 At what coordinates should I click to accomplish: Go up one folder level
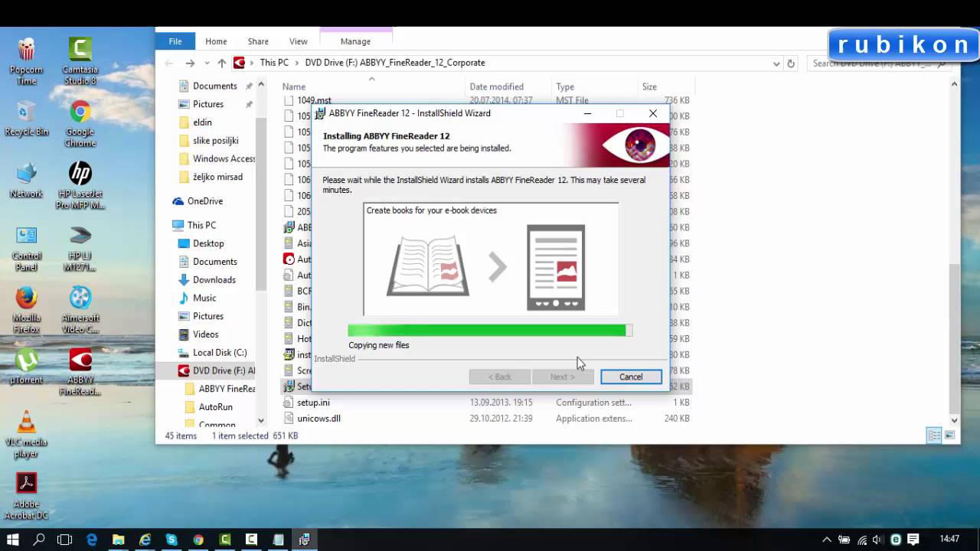pos(222,63)
